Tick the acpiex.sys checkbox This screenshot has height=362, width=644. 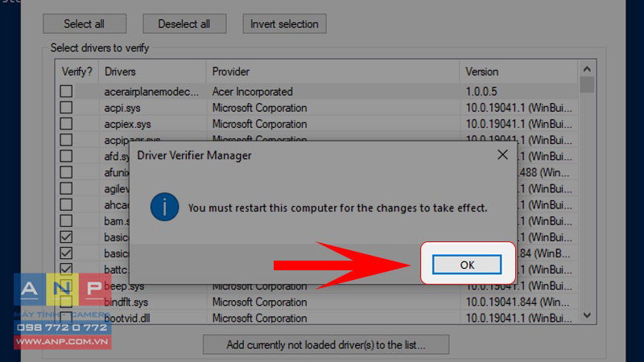tap(66, 124)
